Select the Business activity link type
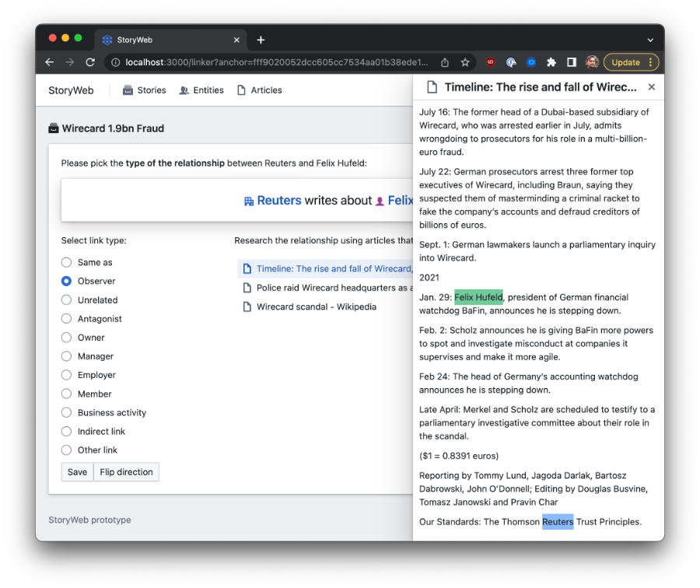 [67, 412]
